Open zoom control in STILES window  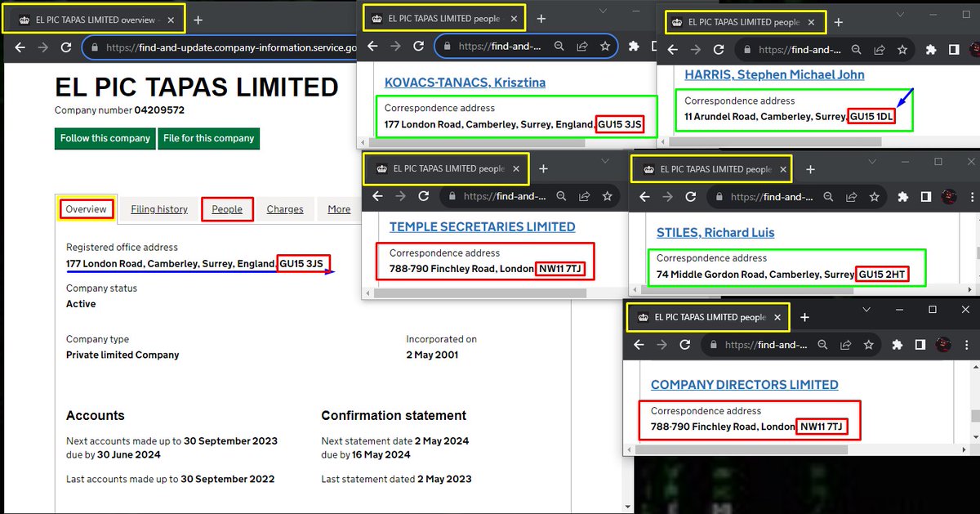(x=830, y=197)
